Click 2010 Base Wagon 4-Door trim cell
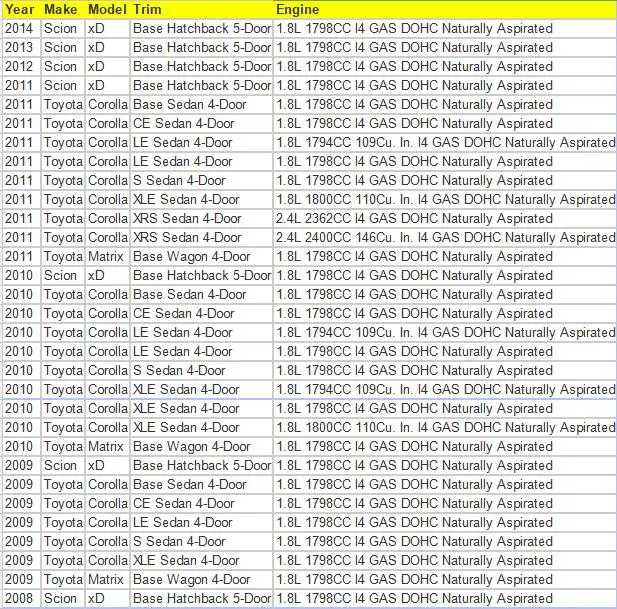This screenshot has width=617, height=609. click(201, 447)
